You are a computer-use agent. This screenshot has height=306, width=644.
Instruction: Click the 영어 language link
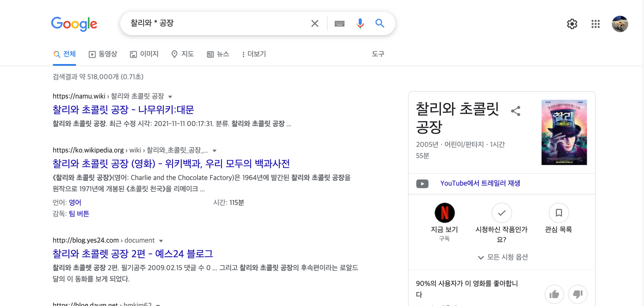(75, 202)
